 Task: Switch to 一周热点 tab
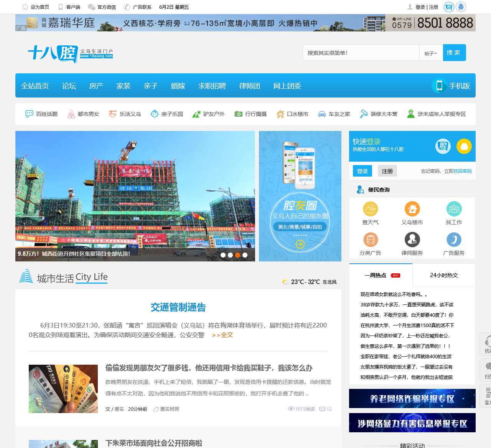tap(381, 275)
